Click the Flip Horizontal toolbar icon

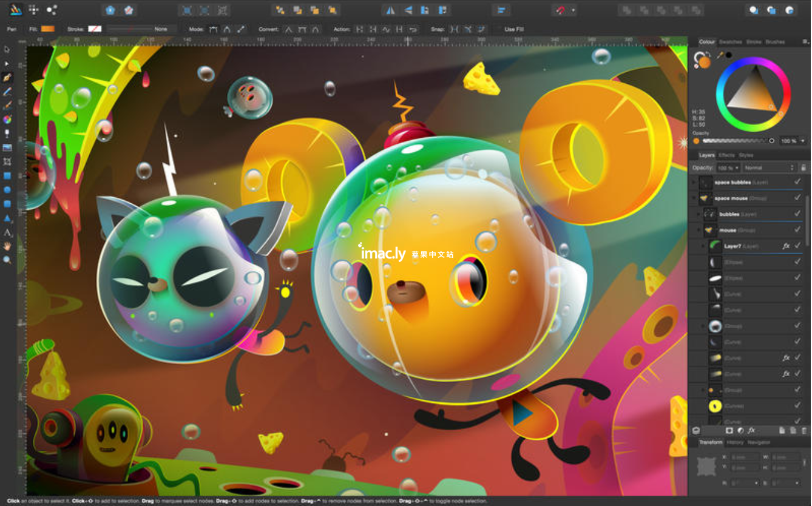pos(390,10)
